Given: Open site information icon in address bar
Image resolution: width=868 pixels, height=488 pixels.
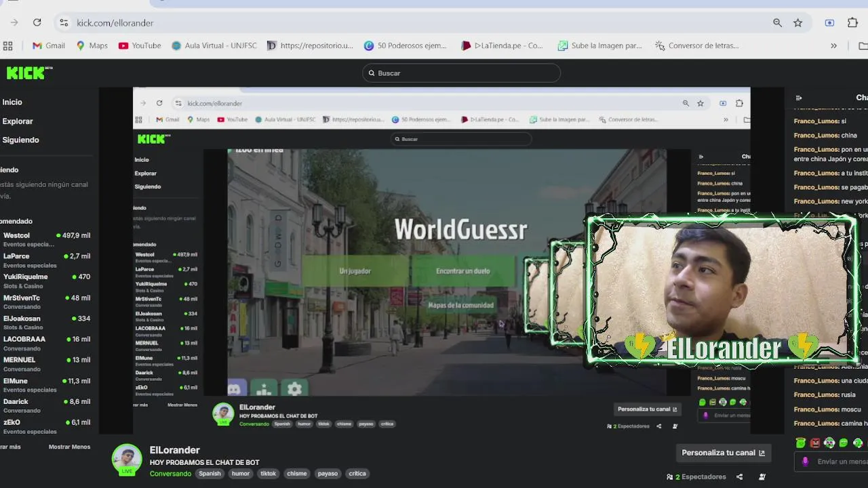Looking at the screenshot, I should pos(64,22).
